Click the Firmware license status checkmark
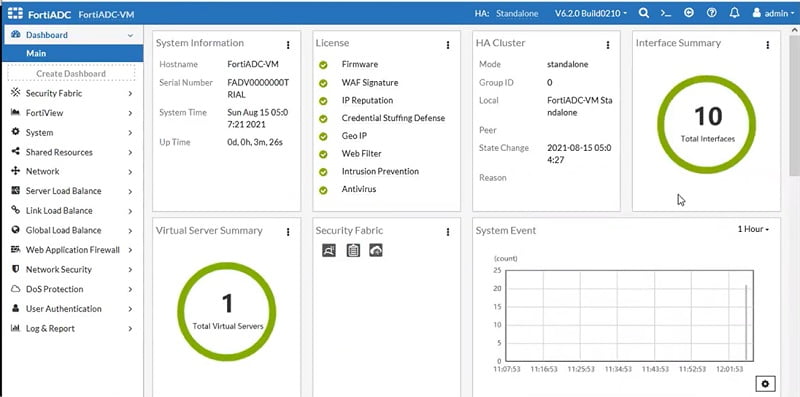The width and height of the screenshot is (800, 397). tap(323, 65)
